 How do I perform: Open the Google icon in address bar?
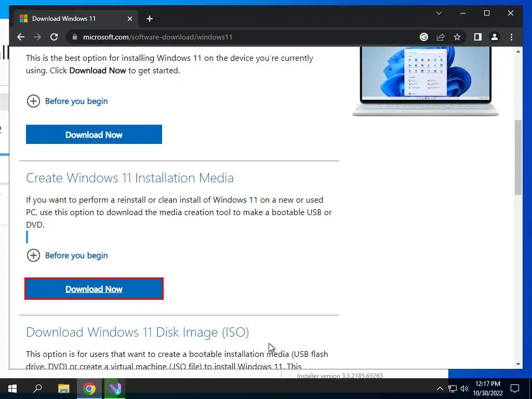424,37
